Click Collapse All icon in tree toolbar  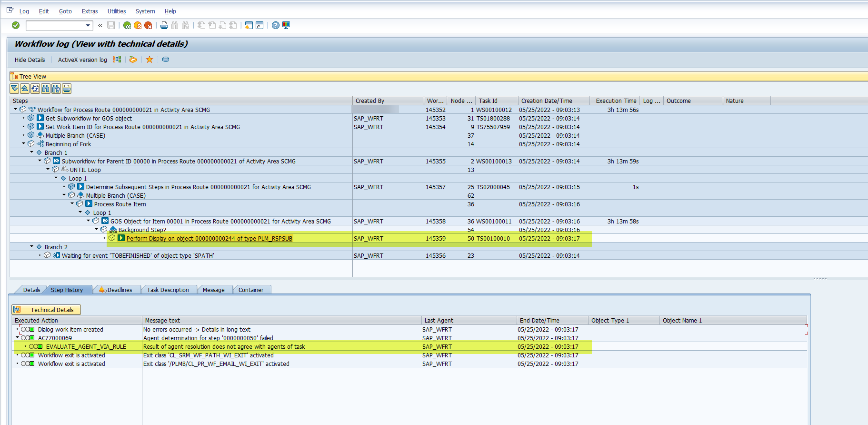[x=25, y=88]
